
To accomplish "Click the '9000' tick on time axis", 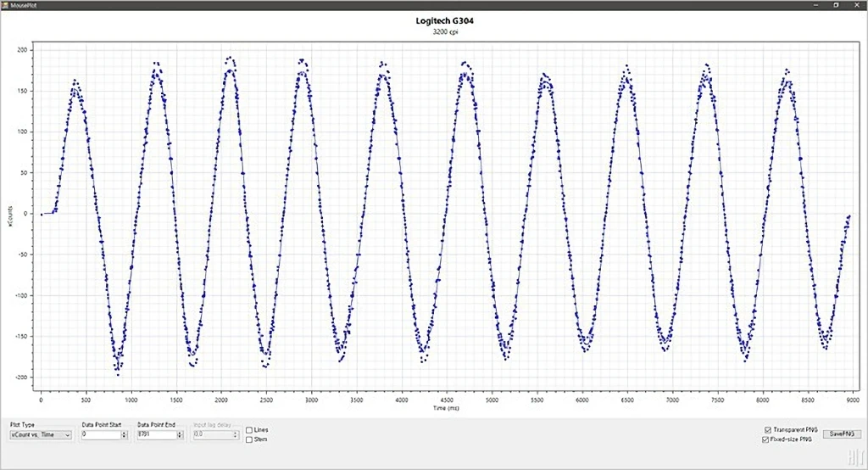I will tap(853, 400).
